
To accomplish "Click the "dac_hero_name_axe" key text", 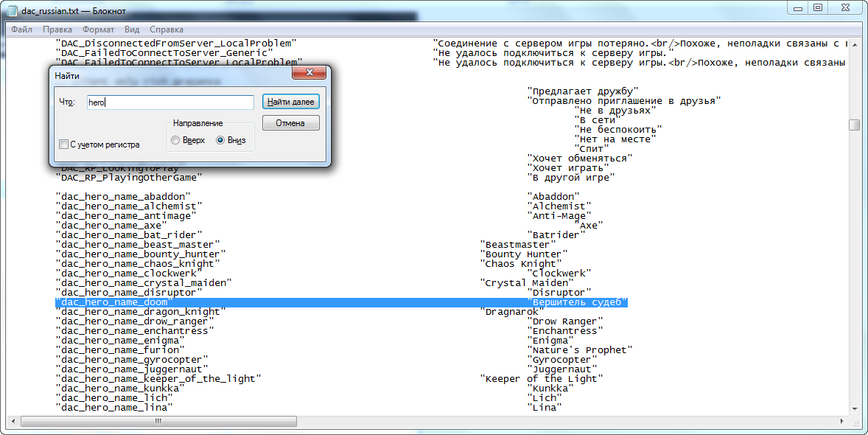I will [111, 226].
